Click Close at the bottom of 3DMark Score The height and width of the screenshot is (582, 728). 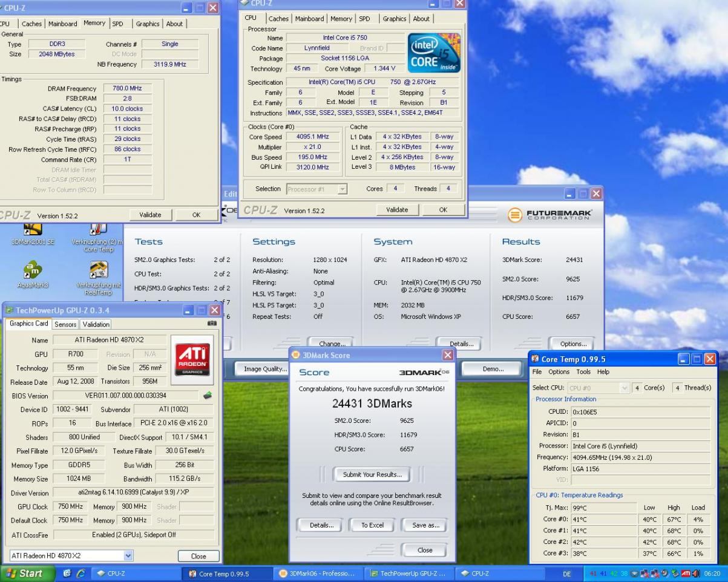(x=425, y=550)
